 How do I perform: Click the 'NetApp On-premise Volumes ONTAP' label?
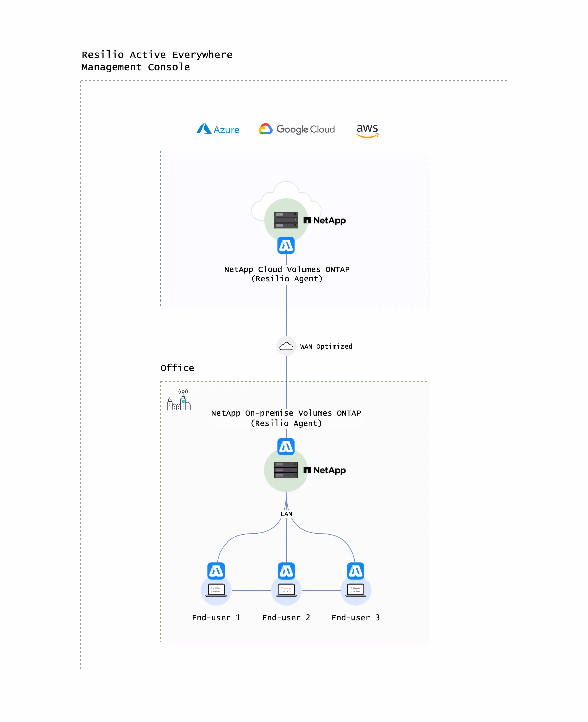[286, 413]
